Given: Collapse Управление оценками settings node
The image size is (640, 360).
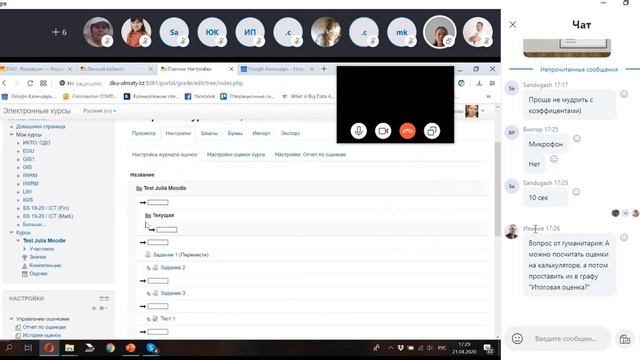Looking at the screenshot, I should 12,319.
